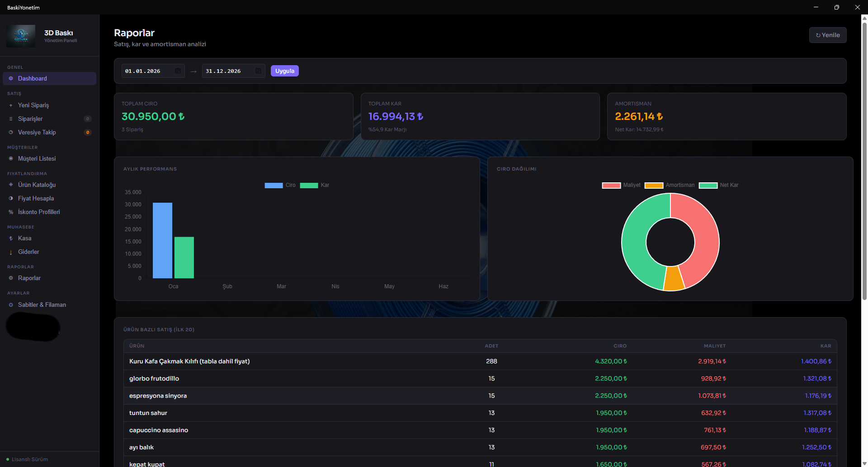Click the green Kar bar for Oca
Screen dimensions: 868x467
pos(184,257)
